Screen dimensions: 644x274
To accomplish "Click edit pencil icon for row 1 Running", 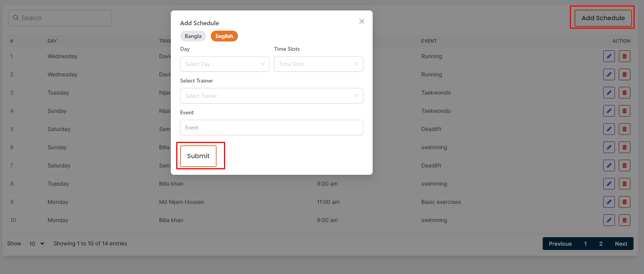I will tap(609, 56).
